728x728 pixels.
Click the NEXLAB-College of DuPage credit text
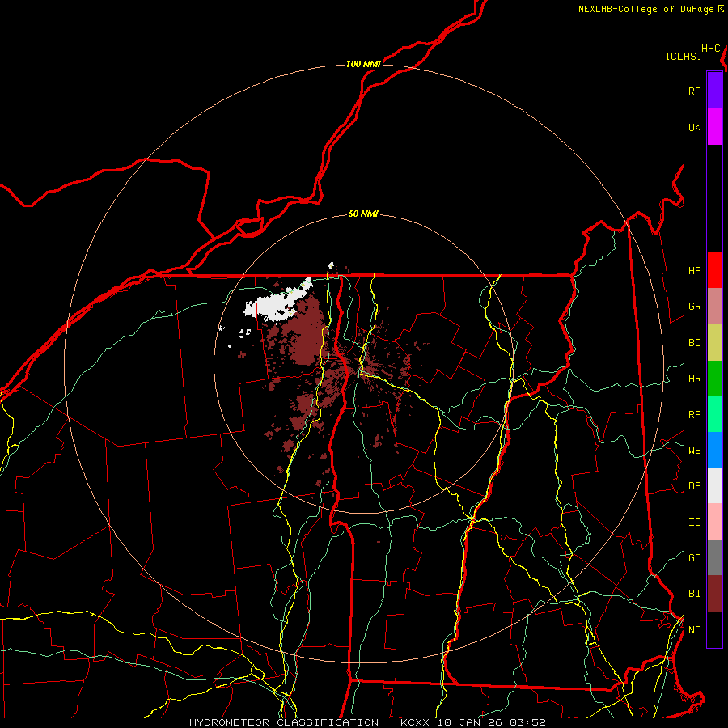pos(645,9)
